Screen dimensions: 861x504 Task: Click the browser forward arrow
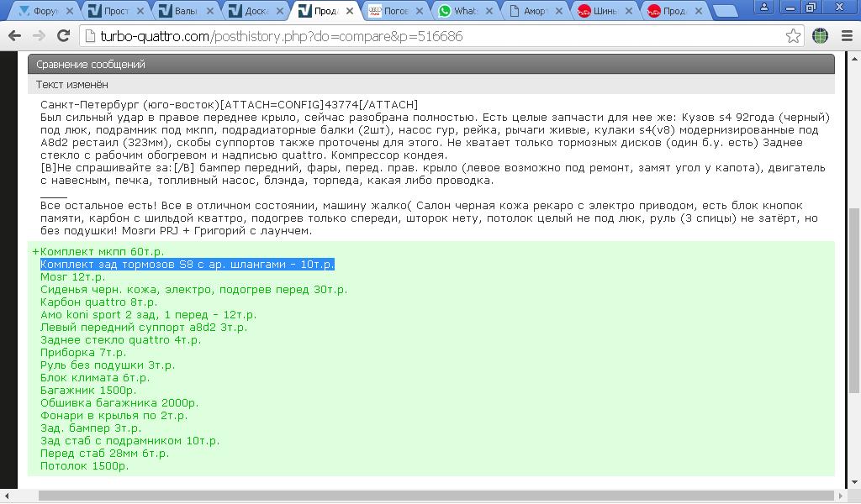[39, 36]
